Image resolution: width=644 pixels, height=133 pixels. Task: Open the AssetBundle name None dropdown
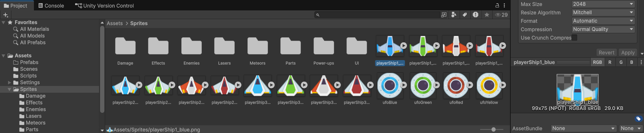pos(584,128)
